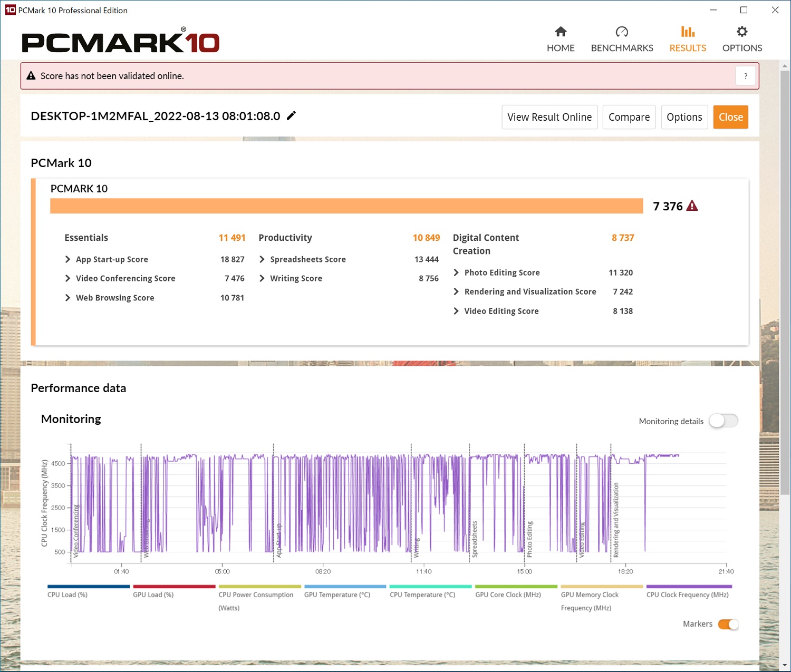This screenshot has width=791, height=672.
Task: Expand the Writing Score row
Action: point(262,278)
